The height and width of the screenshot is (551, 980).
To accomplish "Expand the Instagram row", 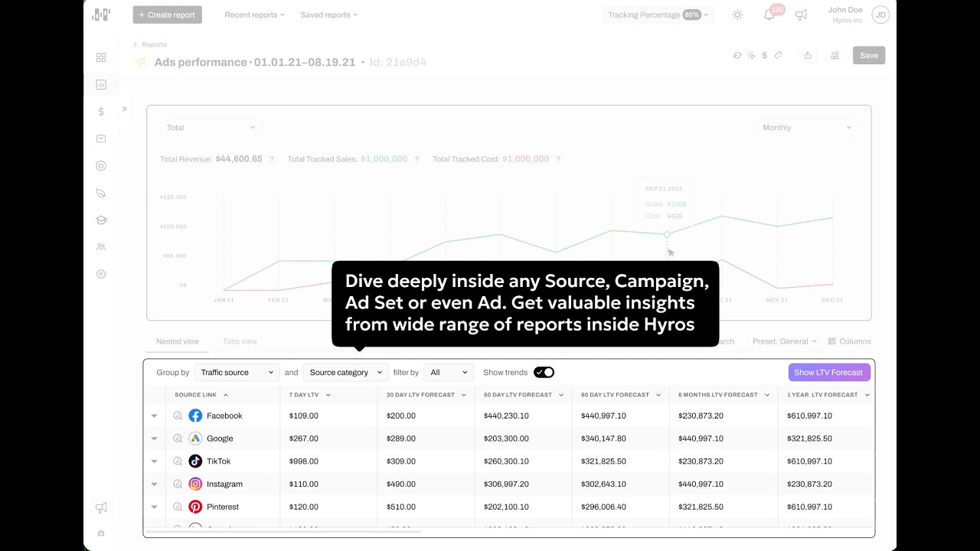I will (154, 484).
